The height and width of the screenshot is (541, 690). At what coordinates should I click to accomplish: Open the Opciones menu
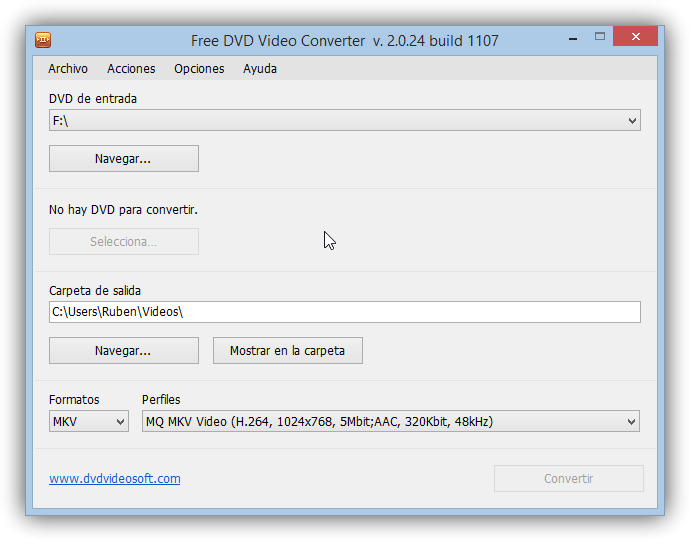coord(199,69)
